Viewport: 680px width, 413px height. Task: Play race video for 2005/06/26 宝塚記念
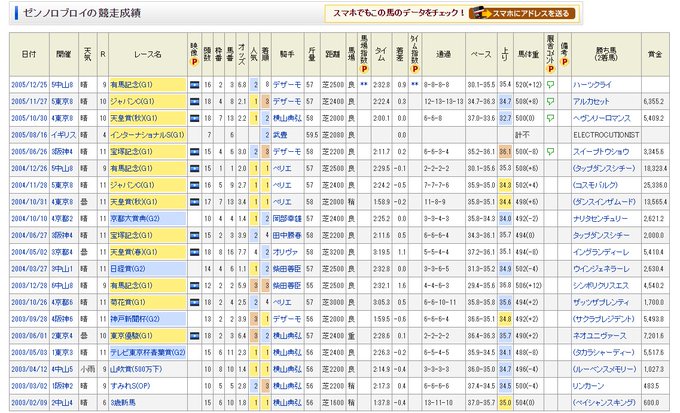click(194, 152)
